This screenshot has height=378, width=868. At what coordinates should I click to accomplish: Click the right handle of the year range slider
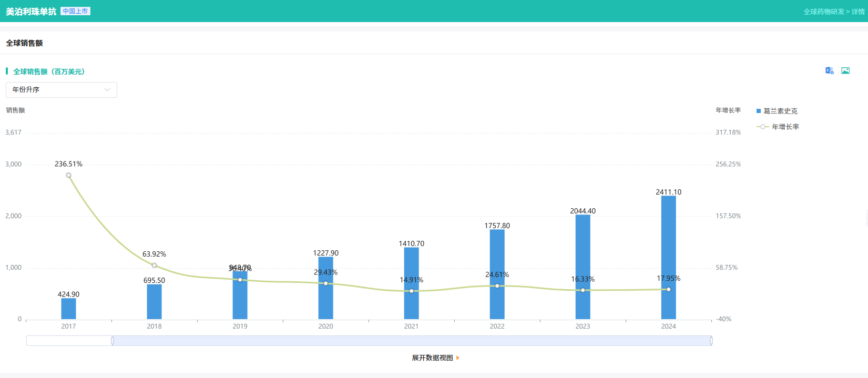(x=711, y=341)
